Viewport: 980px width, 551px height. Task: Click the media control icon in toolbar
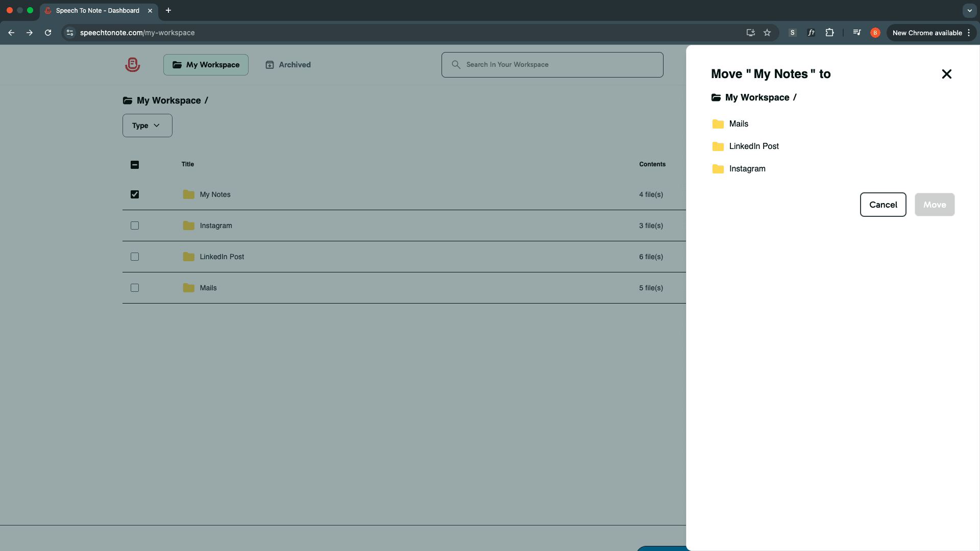[x=856, y=33]
